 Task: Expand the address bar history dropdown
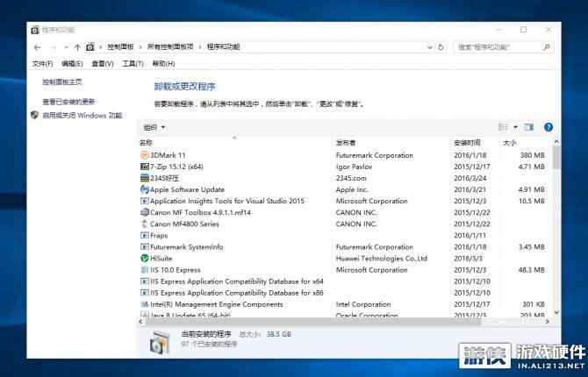pyautogui.click(x=429, y=47)
